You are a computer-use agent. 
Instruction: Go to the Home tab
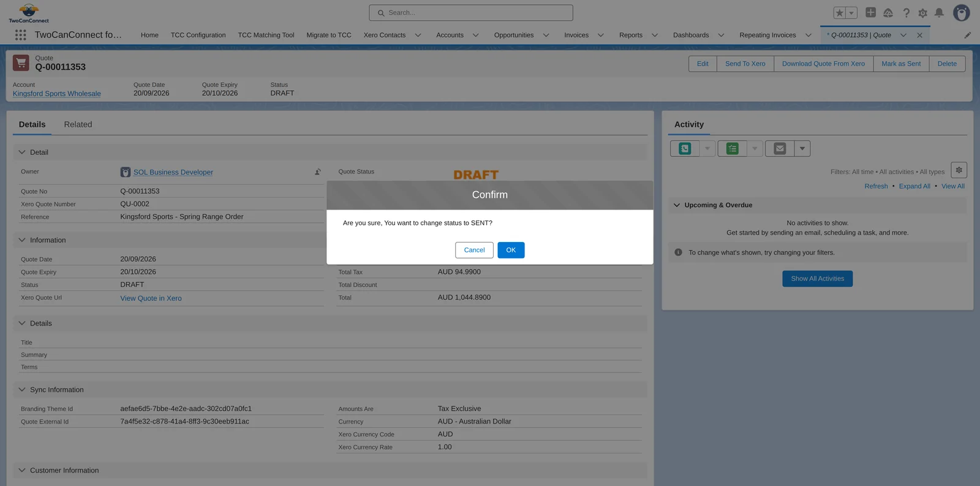point(149,35)
